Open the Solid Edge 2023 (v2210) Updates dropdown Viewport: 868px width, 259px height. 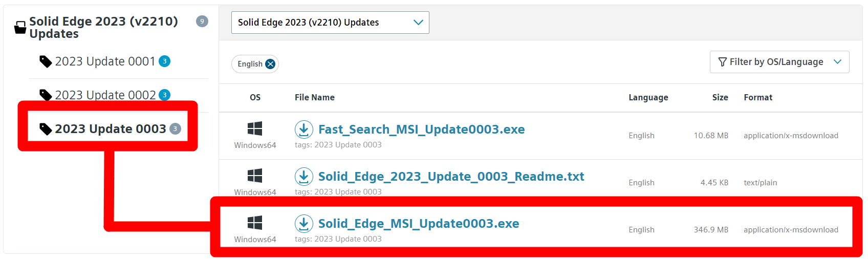click(330, 23)
